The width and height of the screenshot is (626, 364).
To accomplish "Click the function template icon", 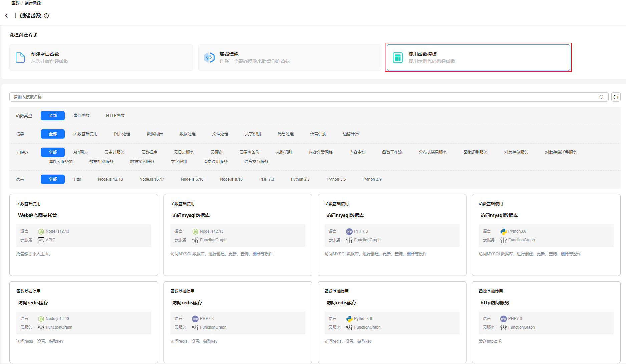I will point(397,58).
